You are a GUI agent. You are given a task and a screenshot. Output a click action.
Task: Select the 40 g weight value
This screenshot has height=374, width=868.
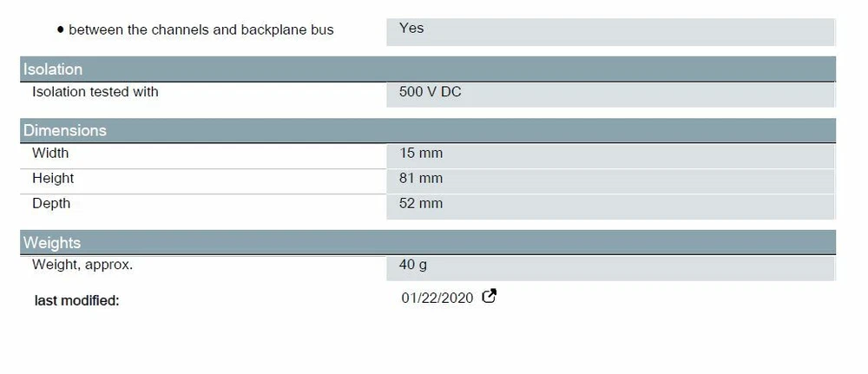click(413, 266)
